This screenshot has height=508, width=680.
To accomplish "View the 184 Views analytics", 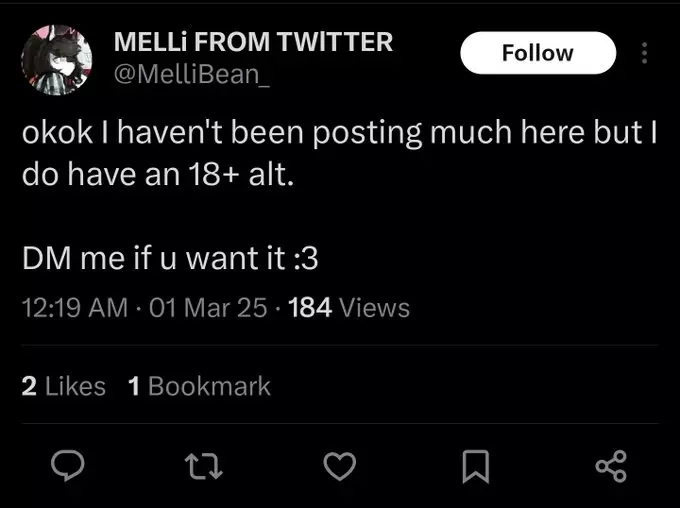I will pyautogui.click(x=348, y=308).
